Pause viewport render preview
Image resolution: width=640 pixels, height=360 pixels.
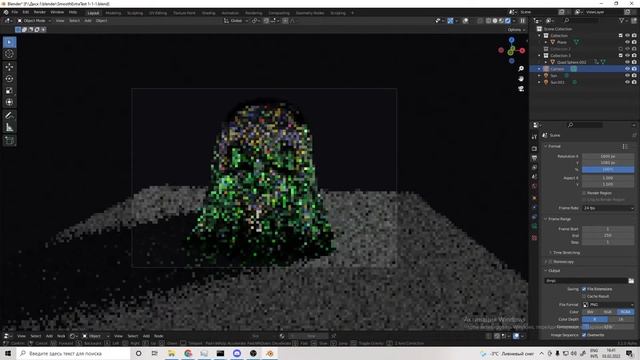point(522,20)
